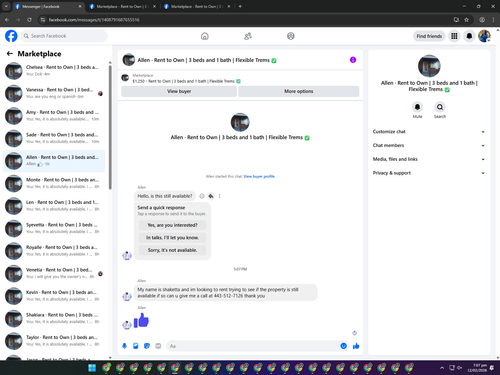Open the account profile picture menu
Viewport: 500px width, 375px height.
click(x=484, y=36)
